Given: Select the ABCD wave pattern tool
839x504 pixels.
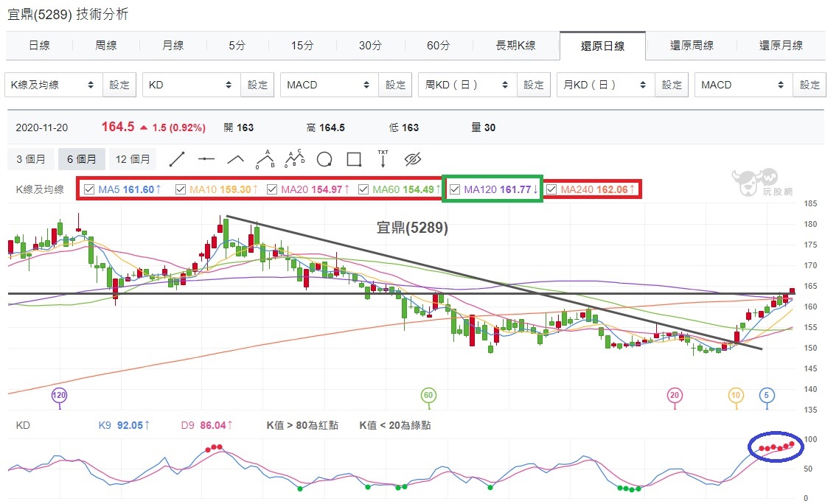Looking at the screenshot, I should pos(295,158).
